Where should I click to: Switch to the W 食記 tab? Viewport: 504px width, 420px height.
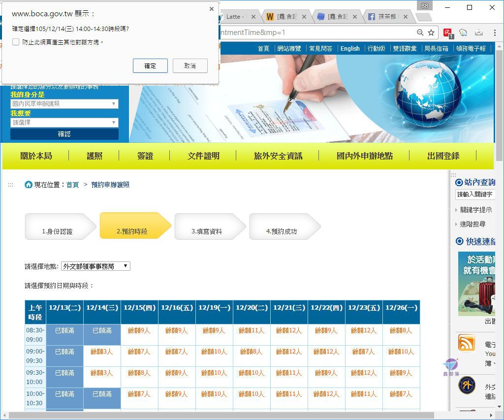coord(283,17)
